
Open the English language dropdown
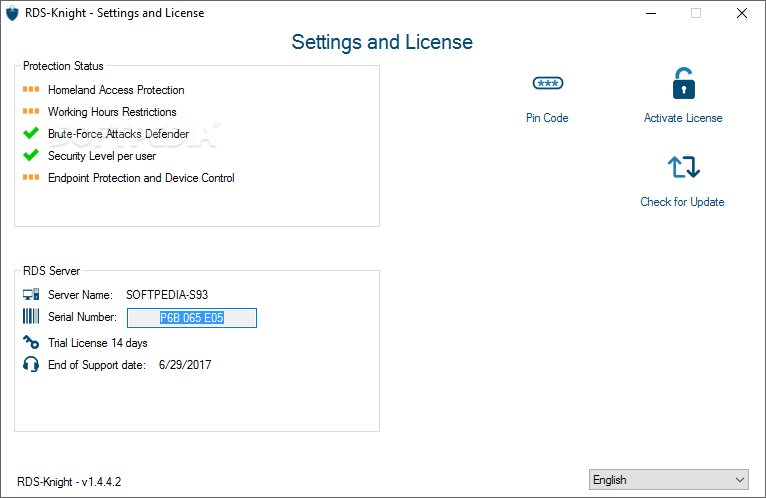pos(668,480)
